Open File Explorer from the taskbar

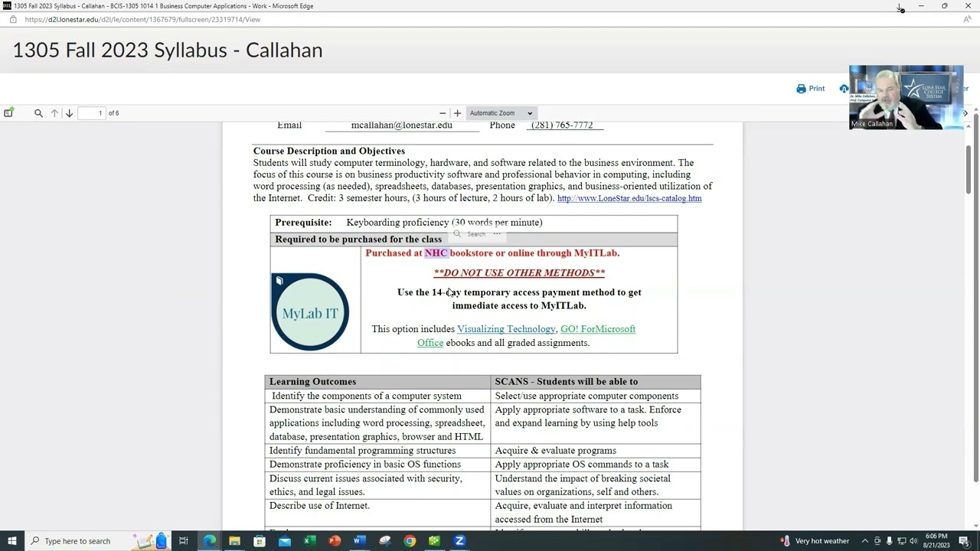[234, 541]
